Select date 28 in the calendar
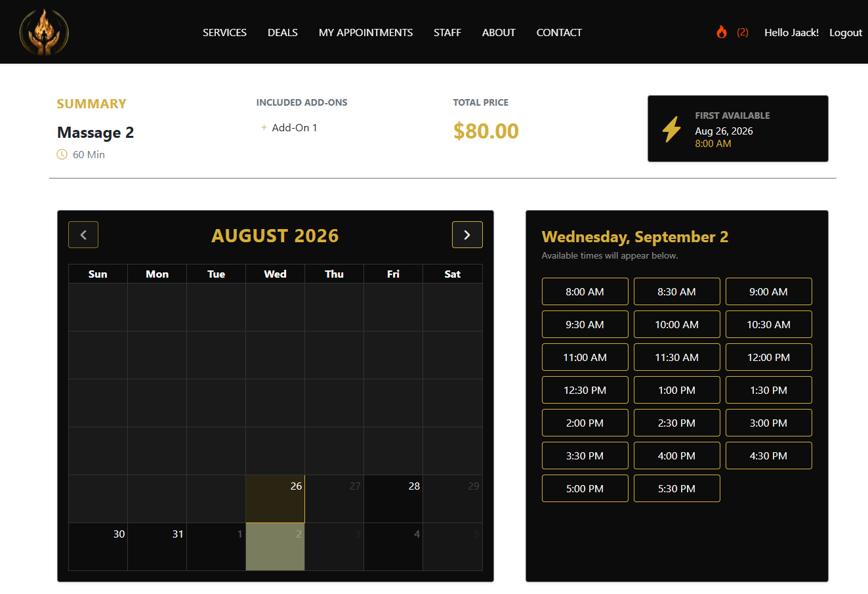This screenshot has width=868, height=594. (x=394, y=499)
